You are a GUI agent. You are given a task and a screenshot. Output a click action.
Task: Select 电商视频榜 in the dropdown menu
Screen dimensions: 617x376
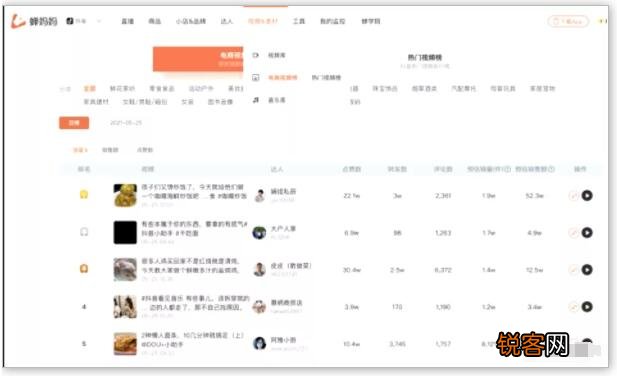283,77
